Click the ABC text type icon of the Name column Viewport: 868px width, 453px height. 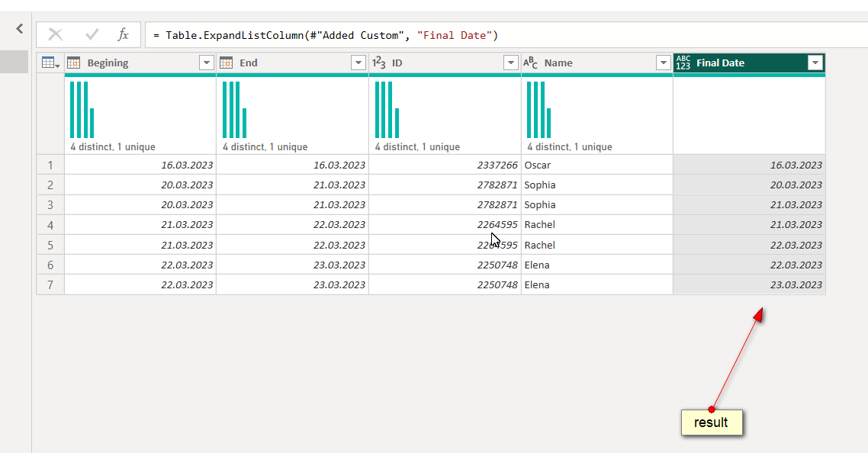[530, 63]
